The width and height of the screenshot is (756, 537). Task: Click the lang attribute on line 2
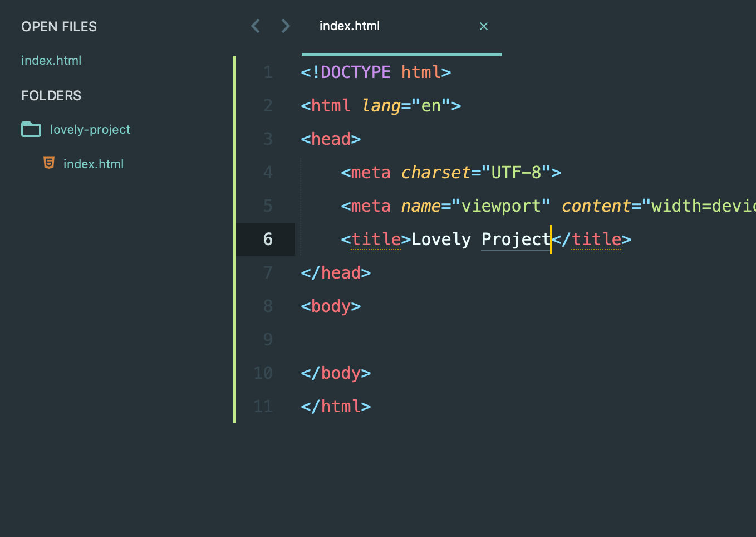(x=381, y=106)
